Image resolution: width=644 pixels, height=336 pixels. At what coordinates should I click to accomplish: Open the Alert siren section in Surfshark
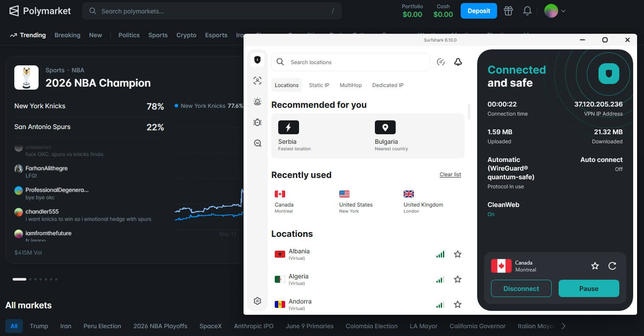coord(257,102)
